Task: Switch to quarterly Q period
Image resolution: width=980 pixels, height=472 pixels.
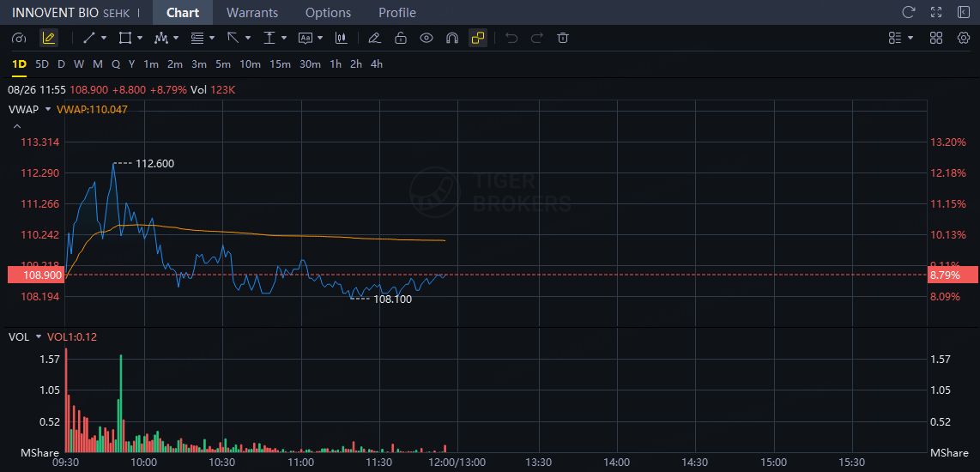Action: (x=116, y=64)
